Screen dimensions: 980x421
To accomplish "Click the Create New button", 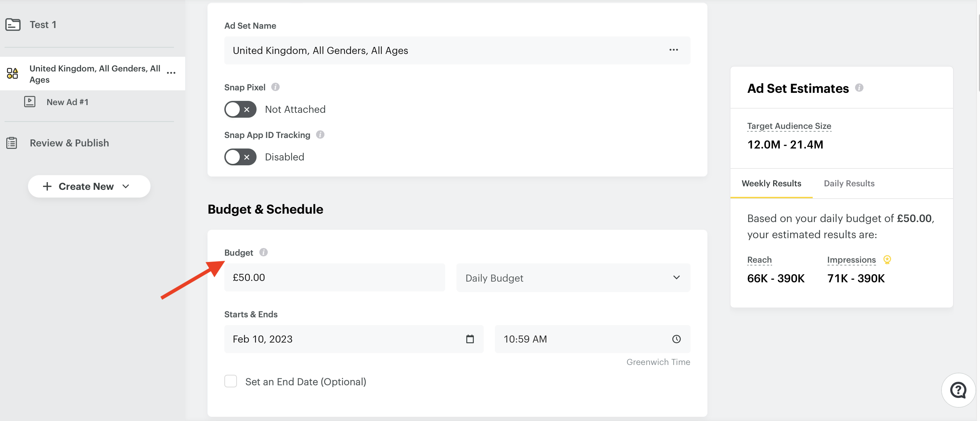I will click(x=89, y=186).
